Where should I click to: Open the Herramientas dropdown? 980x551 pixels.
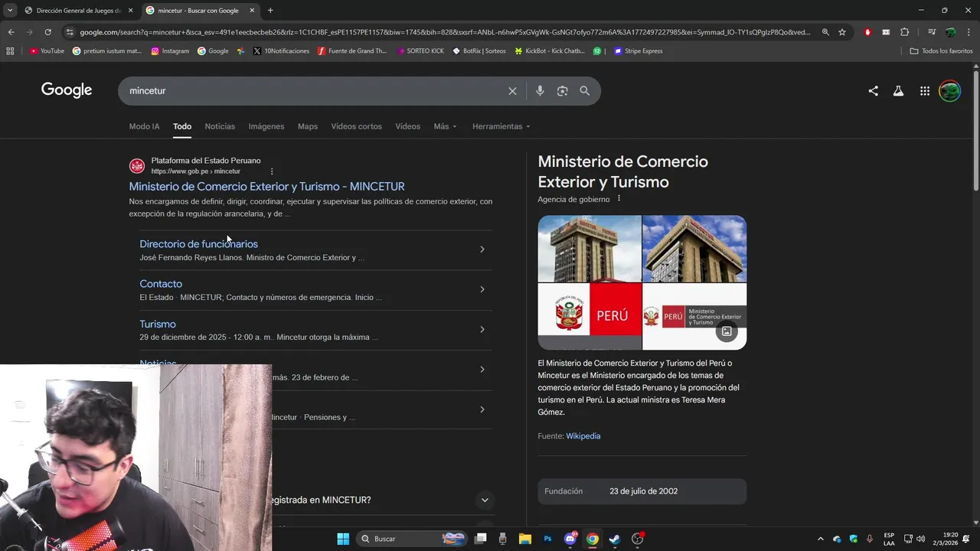click(x=501, y=126)
